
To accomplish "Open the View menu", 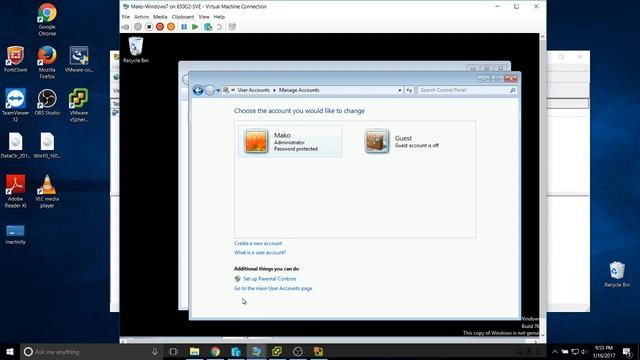I will coord(204,17).
